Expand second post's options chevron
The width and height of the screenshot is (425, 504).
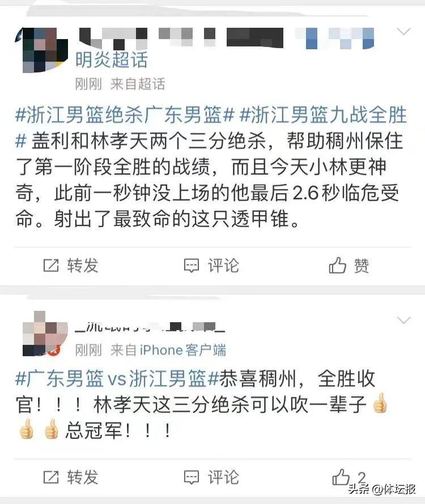pos(404,320)
